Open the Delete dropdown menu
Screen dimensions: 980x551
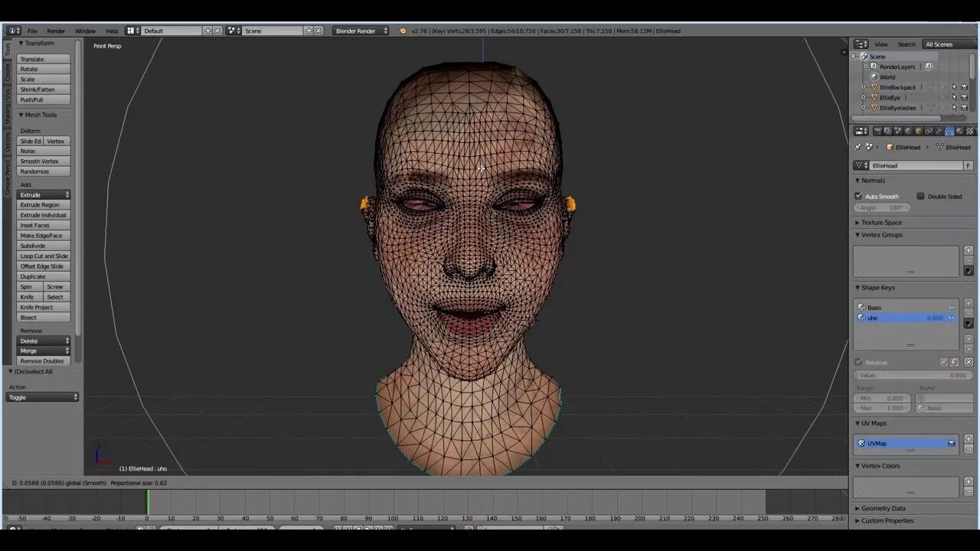[44, 341]
